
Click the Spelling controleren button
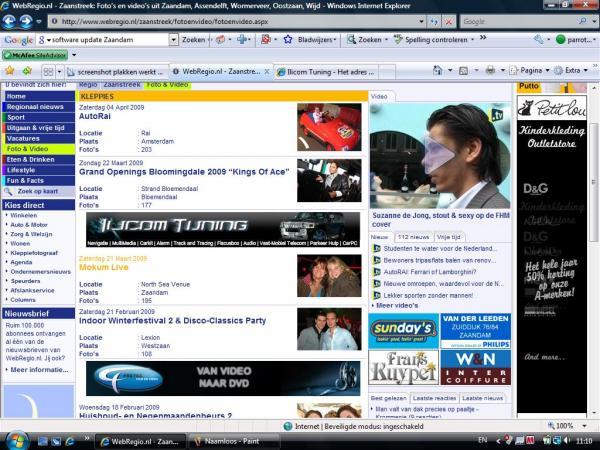(431, 39)
